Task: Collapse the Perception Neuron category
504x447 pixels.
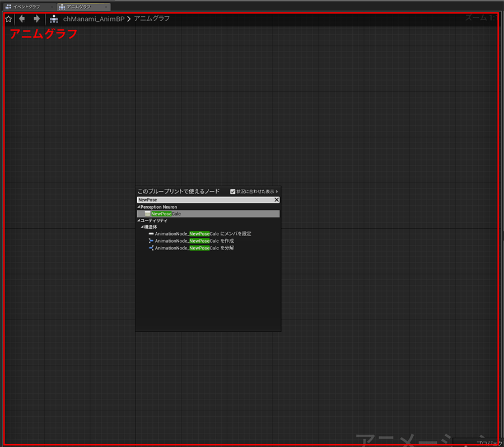Action: click(139, 208)
